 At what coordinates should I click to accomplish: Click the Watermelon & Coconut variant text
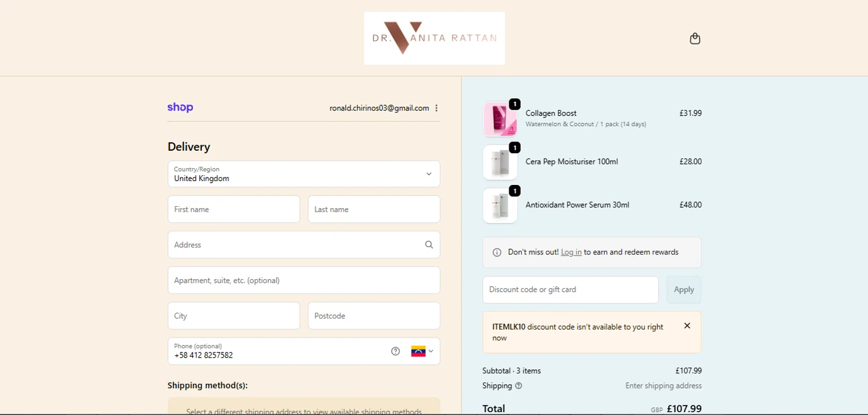586,124
